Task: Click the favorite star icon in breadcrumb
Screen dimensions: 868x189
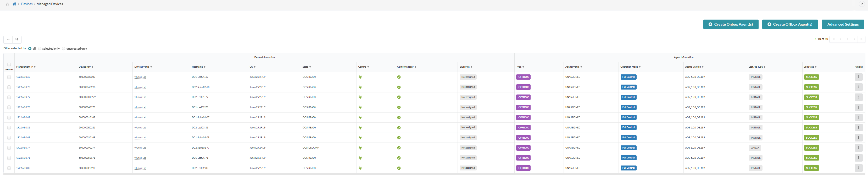Action: pyautogui.click(x=7, y=4)
